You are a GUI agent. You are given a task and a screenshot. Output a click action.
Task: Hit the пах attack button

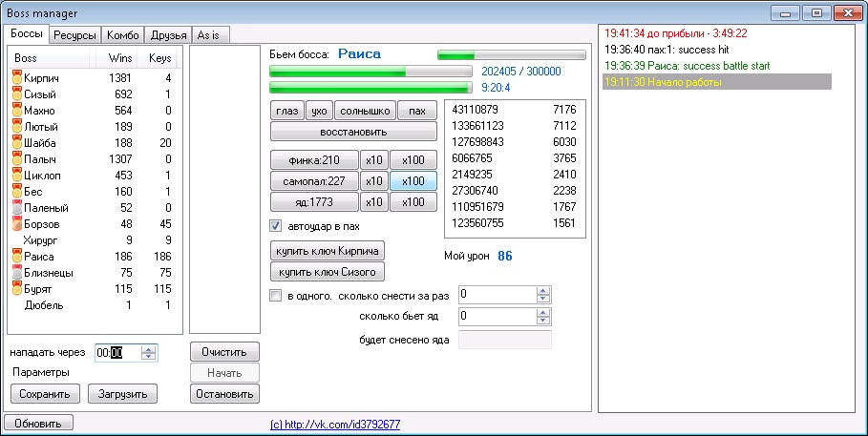click(417, 112)
